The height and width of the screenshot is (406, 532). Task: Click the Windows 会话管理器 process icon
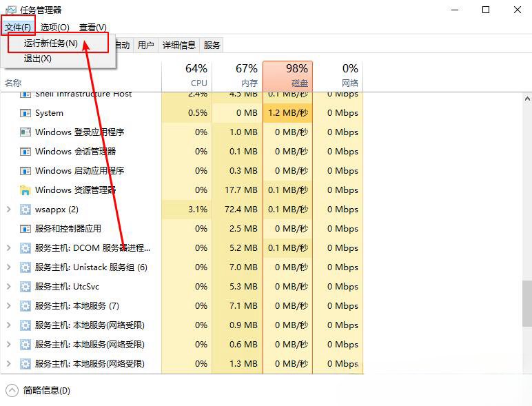click(x=25, y=152)
